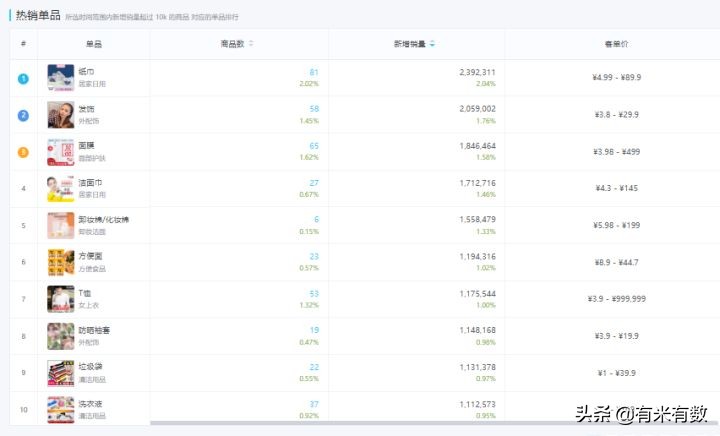
Task: Open product count 65 for 面膜
Action: tap(314, 146)
